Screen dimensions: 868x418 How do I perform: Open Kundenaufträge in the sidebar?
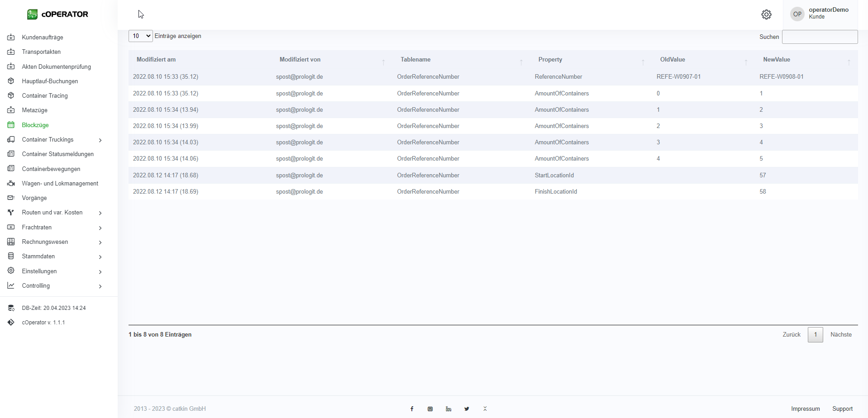click(43, 38)
